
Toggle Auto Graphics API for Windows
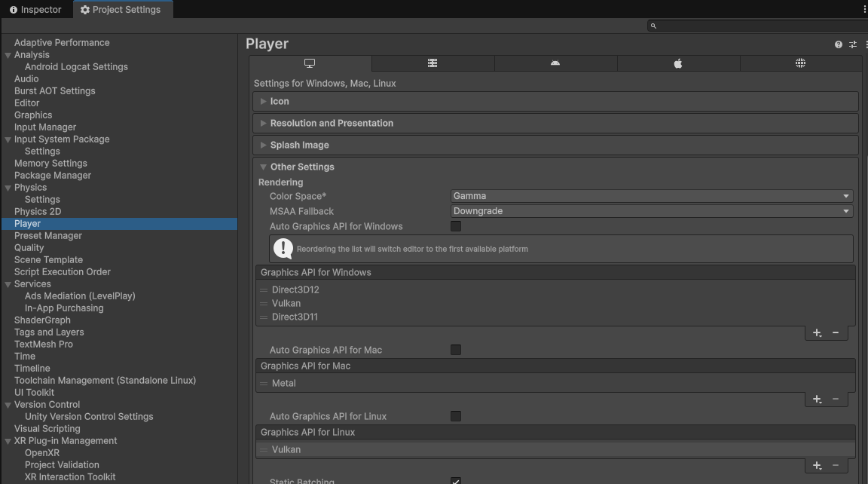456,226
